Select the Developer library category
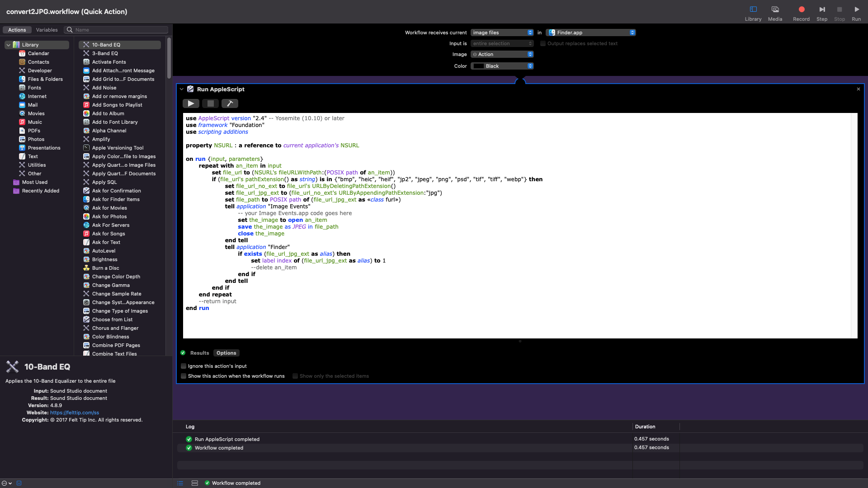868x488 pixels. [40, 70]
